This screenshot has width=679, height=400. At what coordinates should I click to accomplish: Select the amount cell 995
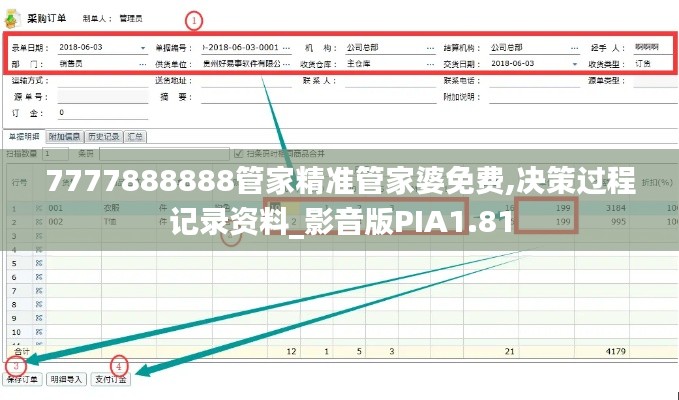coord(602,222)
